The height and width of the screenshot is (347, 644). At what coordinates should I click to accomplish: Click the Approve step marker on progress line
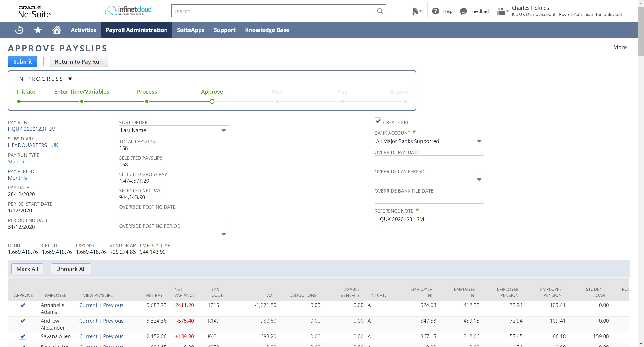point(212,102)
